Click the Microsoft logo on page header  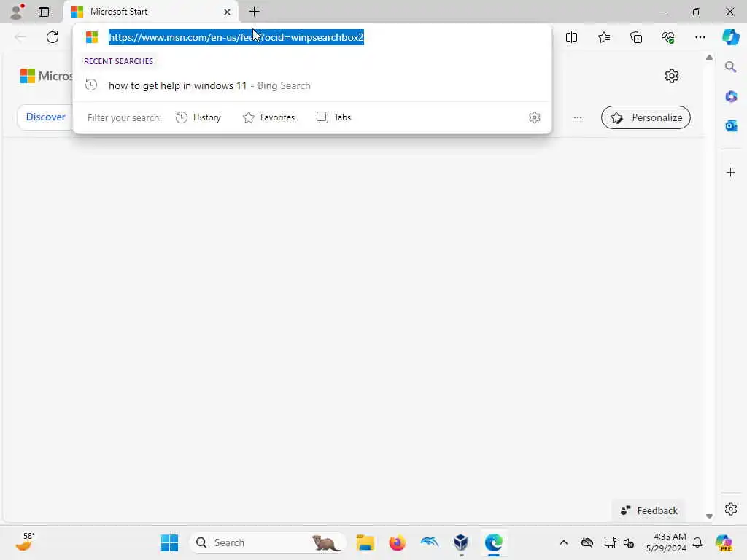click(x=28, y=76)
